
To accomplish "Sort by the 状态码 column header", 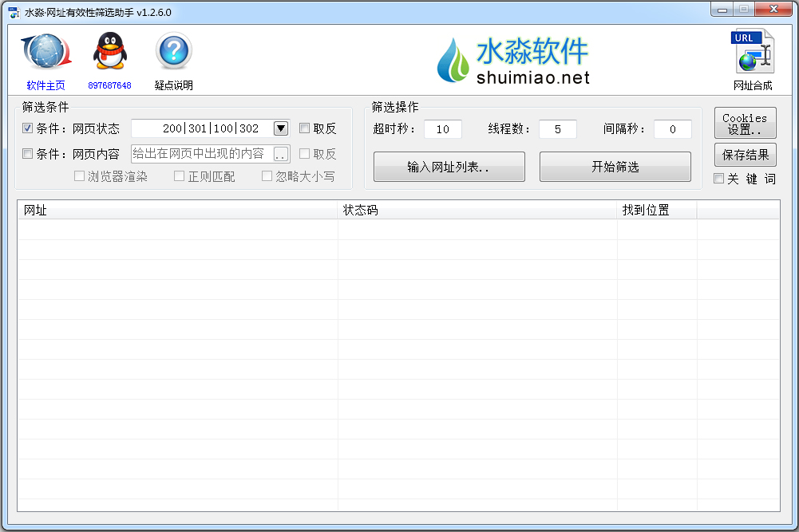I will click(477, 210).
